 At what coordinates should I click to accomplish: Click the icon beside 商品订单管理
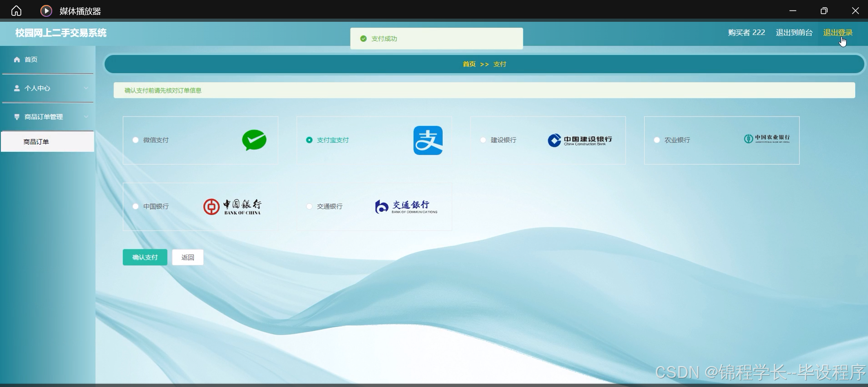pyautogui.click(x=17, y=117)
